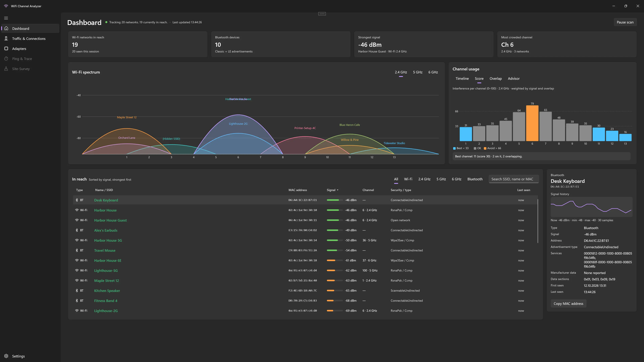This screenshot has height=362, width=644.
Task: Click the Site-Survey sidebar icon
Action: (x=6, y=69)
